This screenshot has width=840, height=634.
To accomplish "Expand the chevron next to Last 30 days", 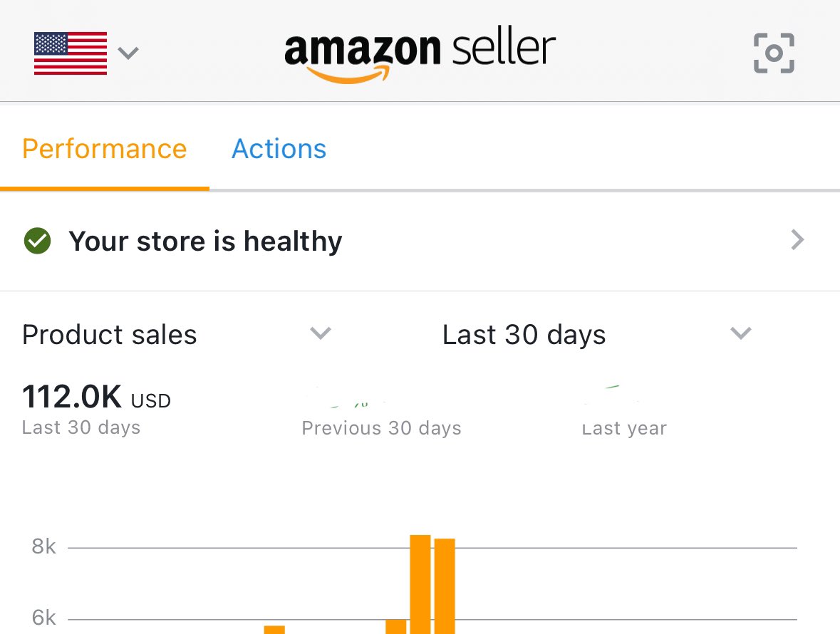I will [742, 333].
